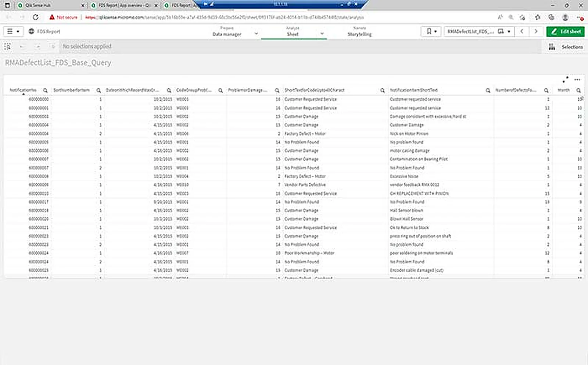Search the SortNumberforItem column
This screenshot has width=588, height=365.
98,90
